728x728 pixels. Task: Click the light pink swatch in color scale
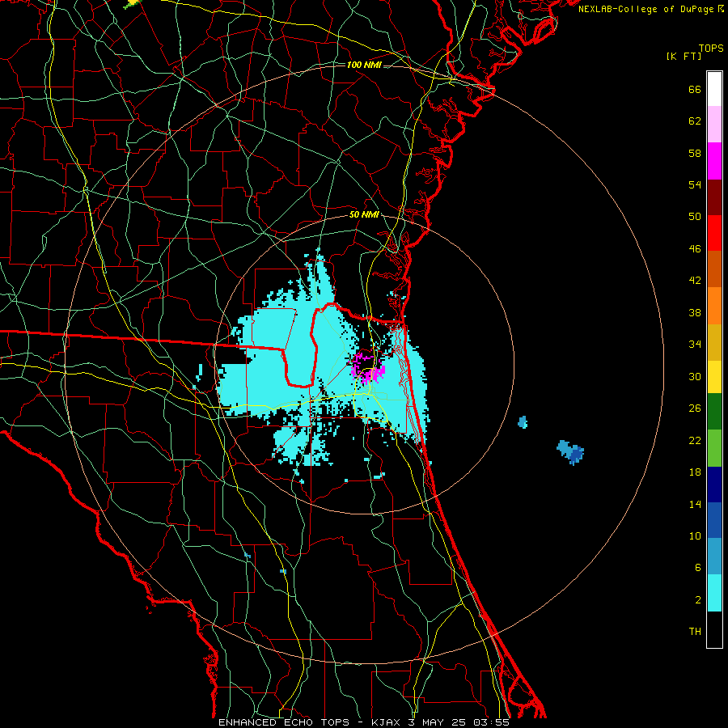pyautogui.click(x=714, y=124)
